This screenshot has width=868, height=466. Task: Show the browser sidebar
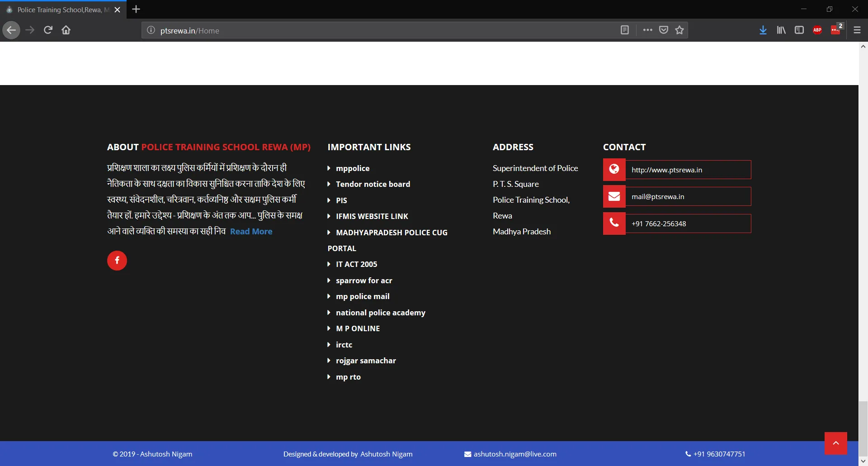[x=799, y=30]
